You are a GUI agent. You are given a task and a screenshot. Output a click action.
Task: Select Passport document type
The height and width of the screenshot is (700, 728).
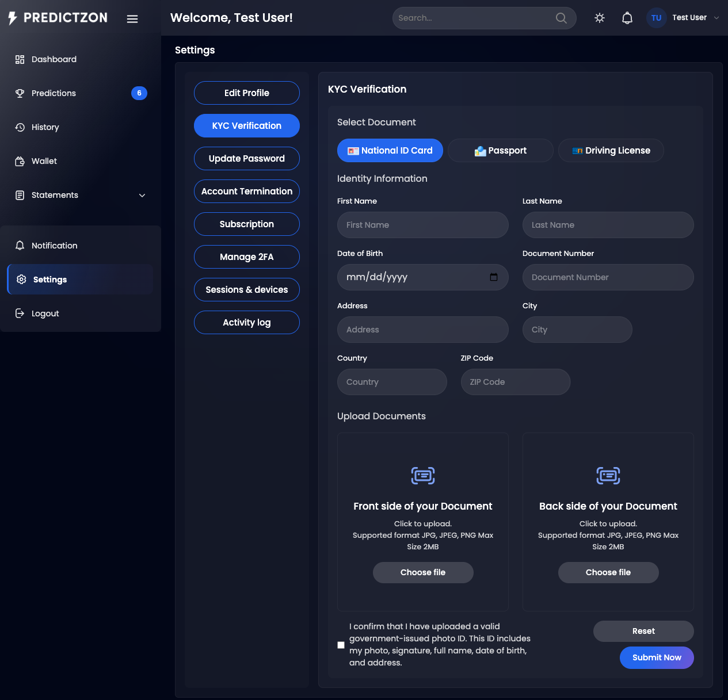501,151
